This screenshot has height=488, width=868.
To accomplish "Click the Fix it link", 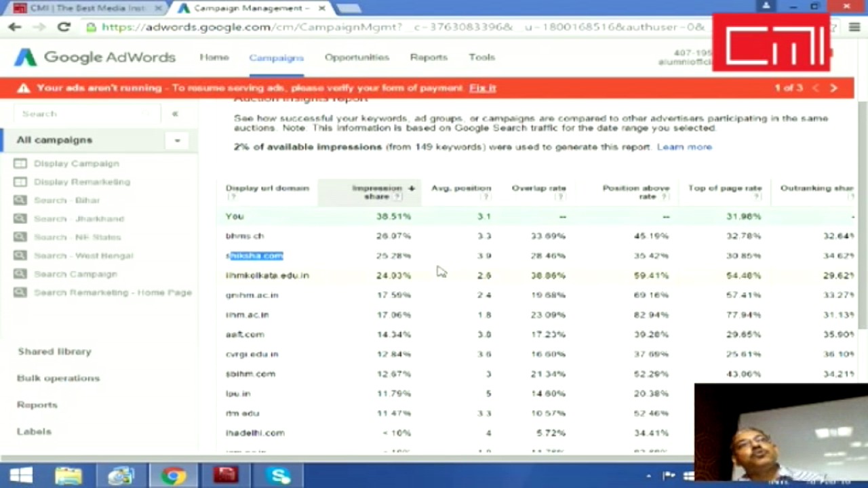I will (x=482, y=88).
